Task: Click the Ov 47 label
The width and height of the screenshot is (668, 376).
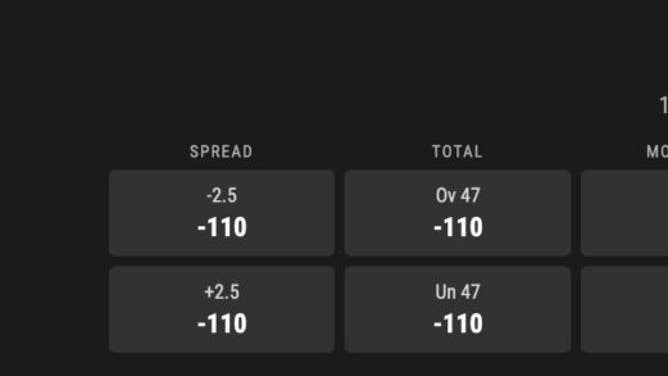Action: coord(458,195)
